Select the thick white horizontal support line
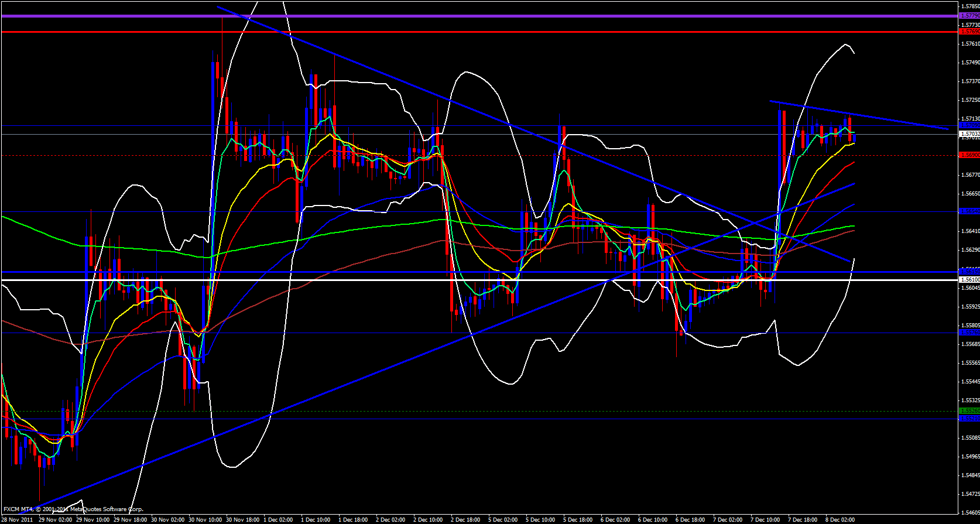Image resolution: width=980 pixels, height=524 pixels. [x=468, y=280]
